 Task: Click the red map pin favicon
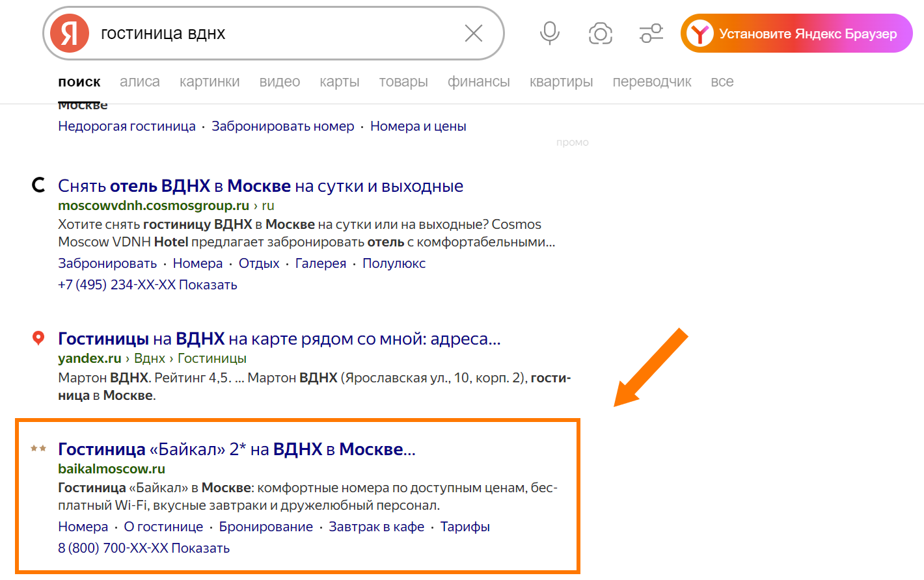pyautogui.click(x=38, y=338)
